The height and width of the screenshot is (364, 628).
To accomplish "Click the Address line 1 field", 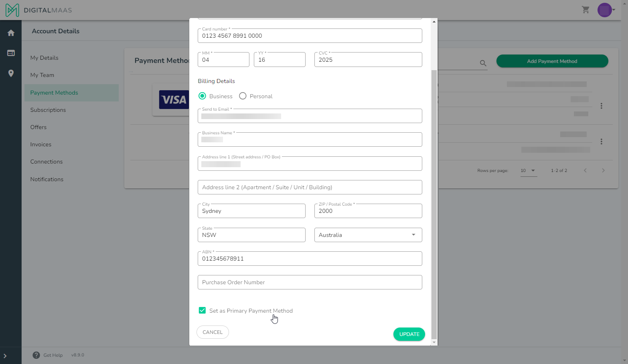I will (310, 164).
